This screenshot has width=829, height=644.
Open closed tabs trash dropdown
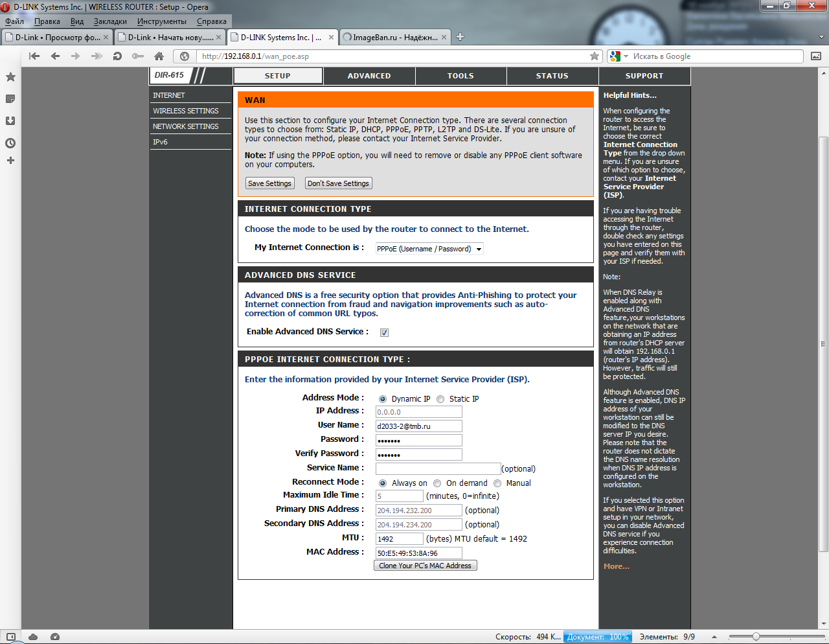(821, 37)
